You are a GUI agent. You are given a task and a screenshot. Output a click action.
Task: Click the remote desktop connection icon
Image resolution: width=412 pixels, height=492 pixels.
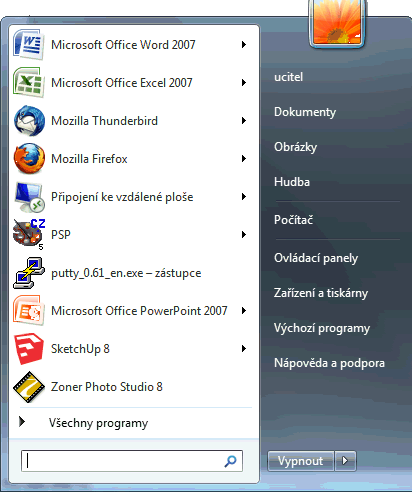[x=29, y=197]
